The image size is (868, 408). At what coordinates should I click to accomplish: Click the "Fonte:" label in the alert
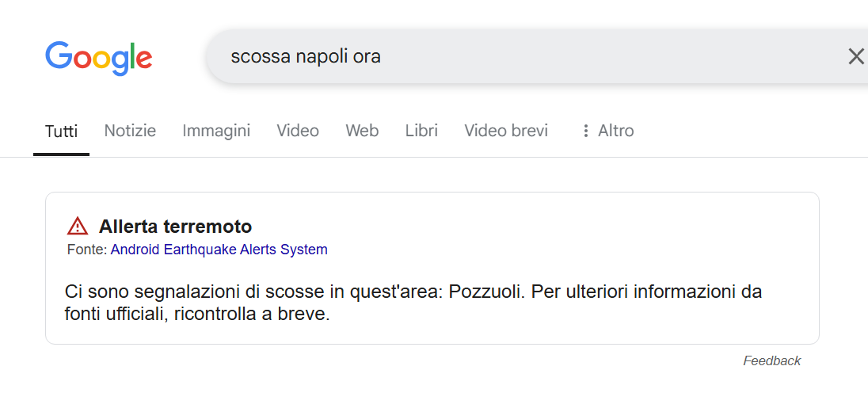(87, 250)
